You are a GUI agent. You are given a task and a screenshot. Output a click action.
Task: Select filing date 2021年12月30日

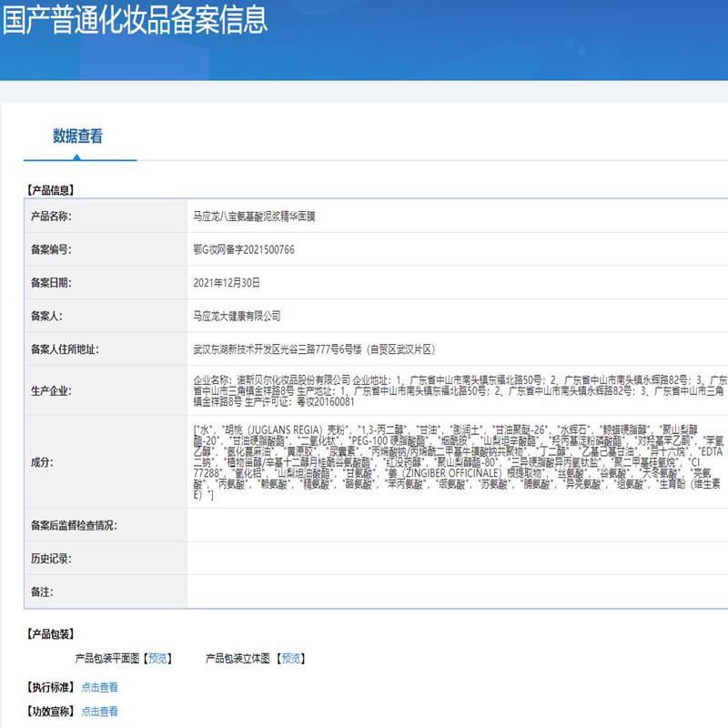(227, 283)
